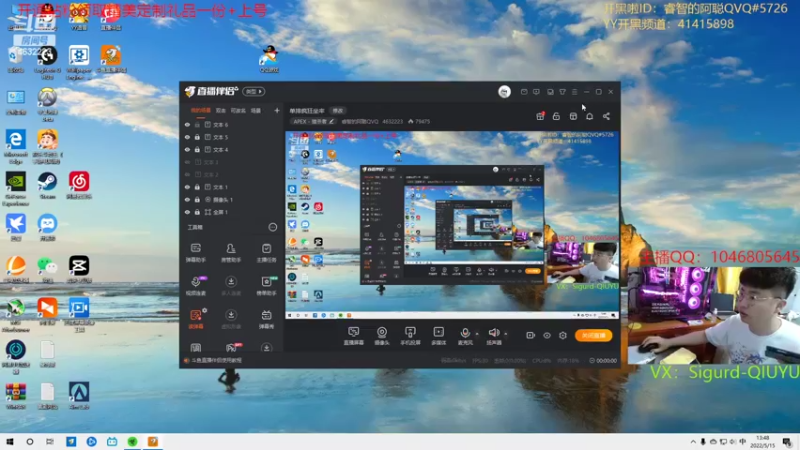Select the 文本 4 layer row
Screen dimensions: 800x450
point(232,149)
